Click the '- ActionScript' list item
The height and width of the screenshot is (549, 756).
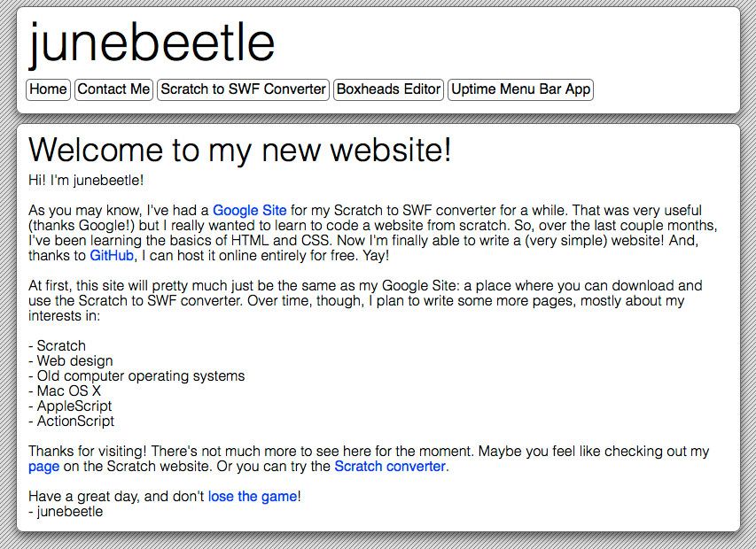[x=72, y=421]
